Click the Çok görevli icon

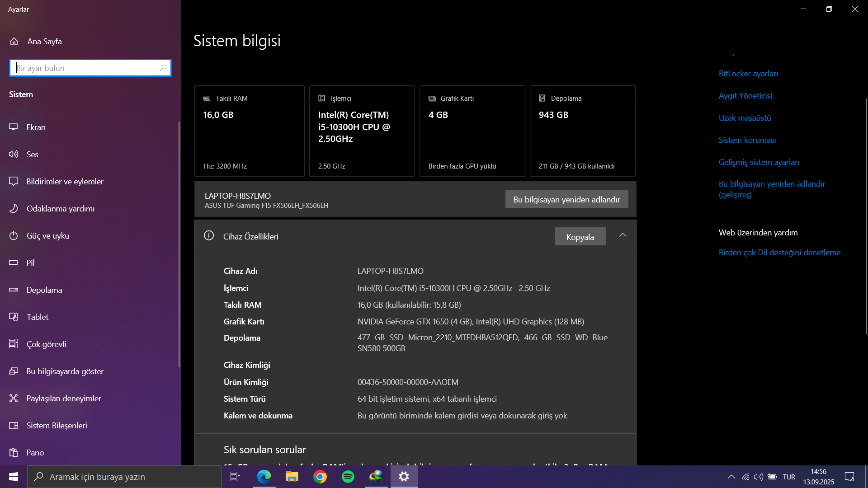pos(14,344)
